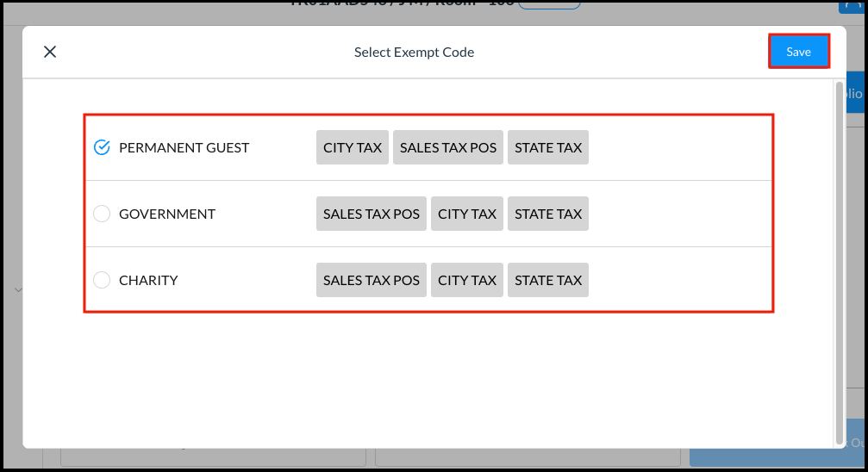Select the Government radio button
The image size is (868, 472).
click(102, 214)
